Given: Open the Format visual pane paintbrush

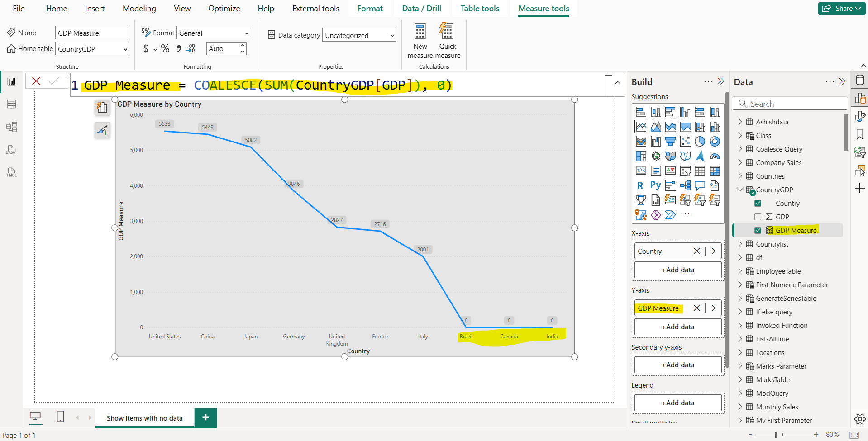Looking at the screenshot, I should click(860, 116).
